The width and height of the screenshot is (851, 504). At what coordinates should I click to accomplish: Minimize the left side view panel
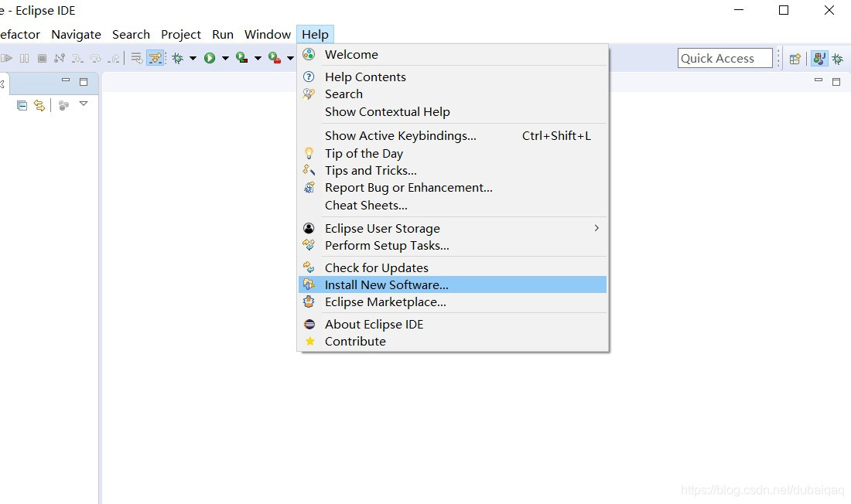coord(66,80)
